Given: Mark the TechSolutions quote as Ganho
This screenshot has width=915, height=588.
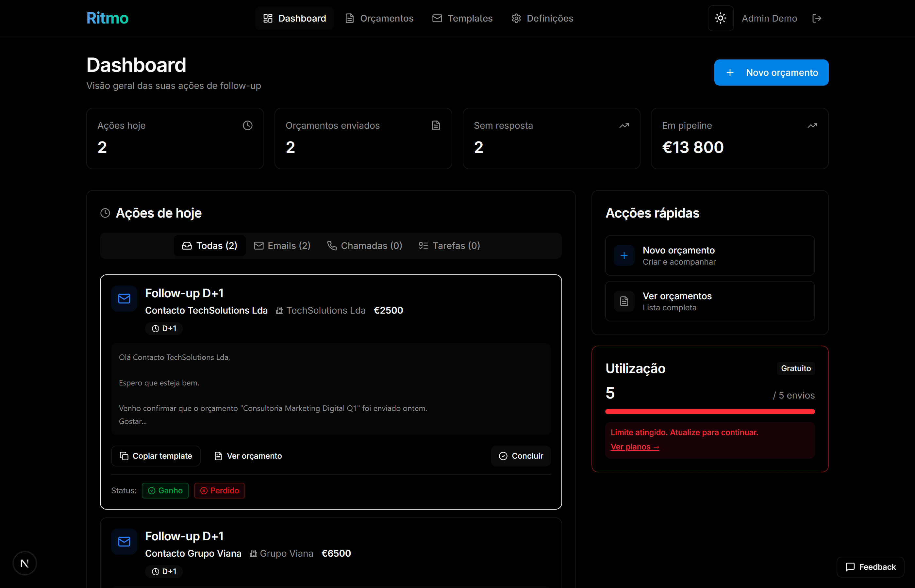Looking at the screenshot, I should [x=165, y=491].
